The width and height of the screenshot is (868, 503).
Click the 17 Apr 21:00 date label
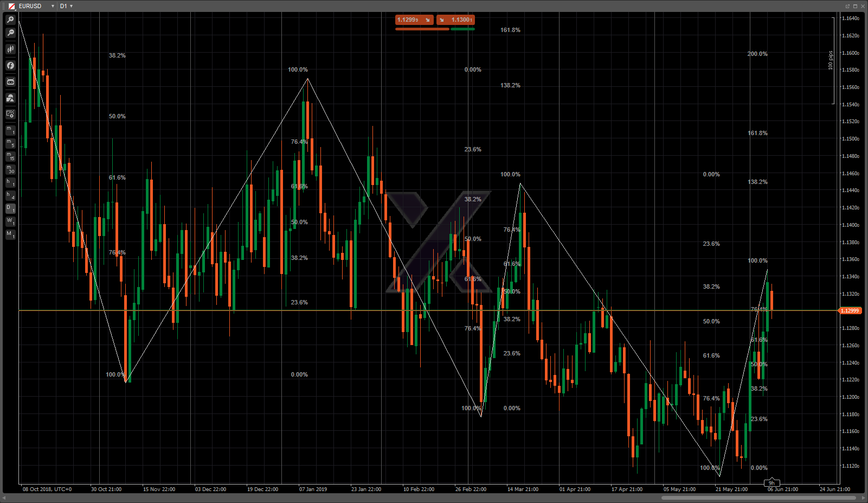coord(627,489)
